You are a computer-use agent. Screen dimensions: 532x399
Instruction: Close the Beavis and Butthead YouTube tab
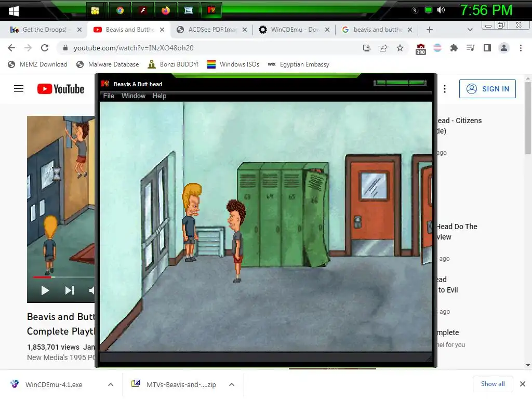(x=162, y=30)
